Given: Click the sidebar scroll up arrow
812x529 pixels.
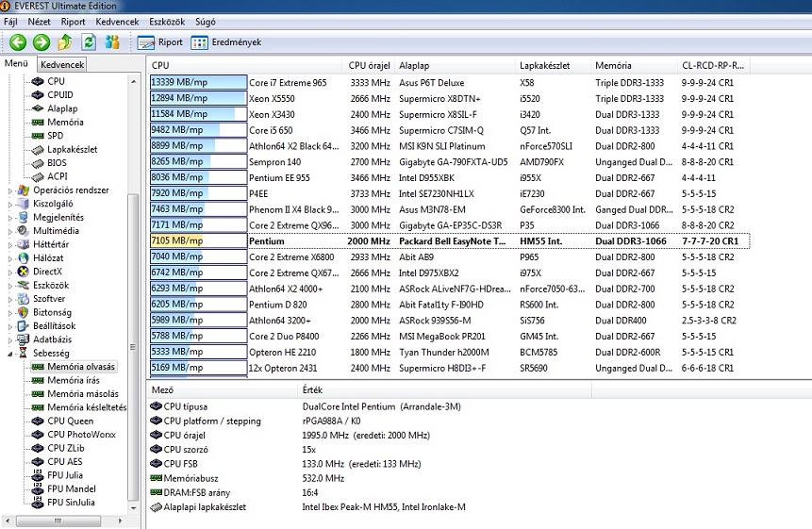Looking at the screenshot, I should pos(134,81).
